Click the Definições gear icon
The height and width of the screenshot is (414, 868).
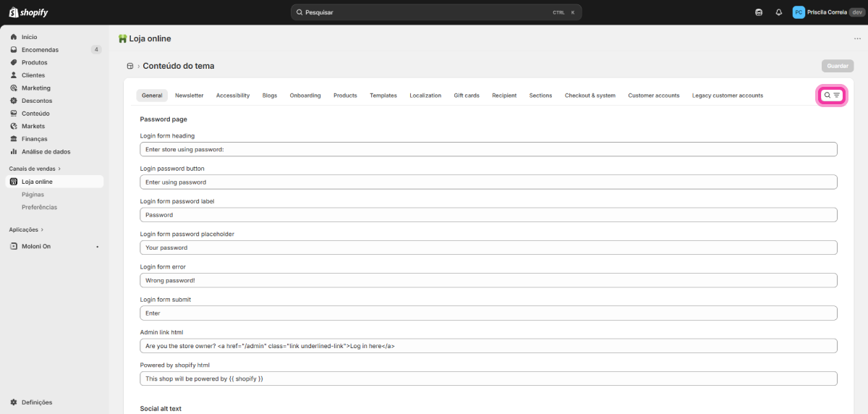[14, 402]
